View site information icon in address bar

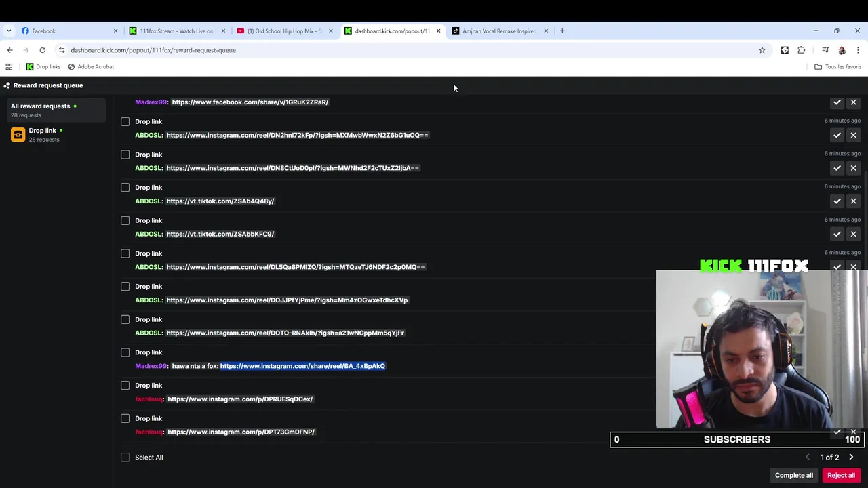click(x=62, y=50)
